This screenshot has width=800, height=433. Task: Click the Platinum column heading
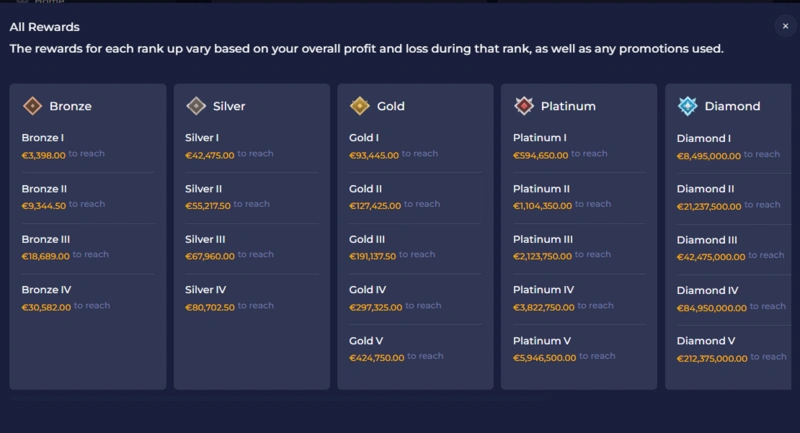568,106
